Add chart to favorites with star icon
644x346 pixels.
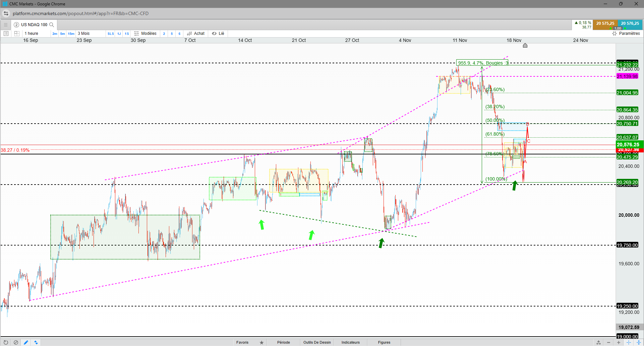[x=261, y=342]
